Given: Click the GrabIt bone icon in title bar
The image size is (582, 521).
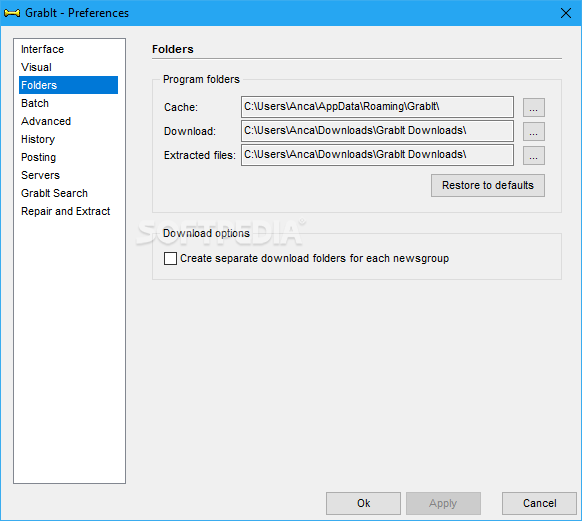Looking at the screenshot, I should point(12,13).
